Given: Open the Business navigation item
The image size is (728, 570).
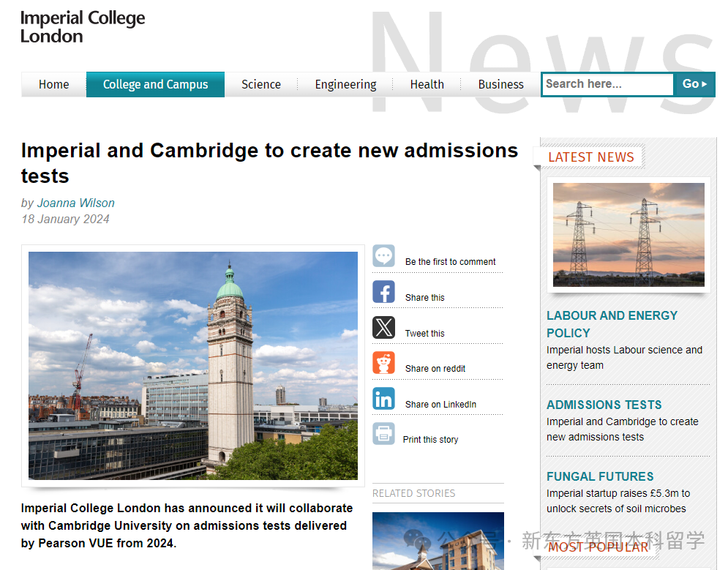Looking at the screenshot, I should 500,85.
